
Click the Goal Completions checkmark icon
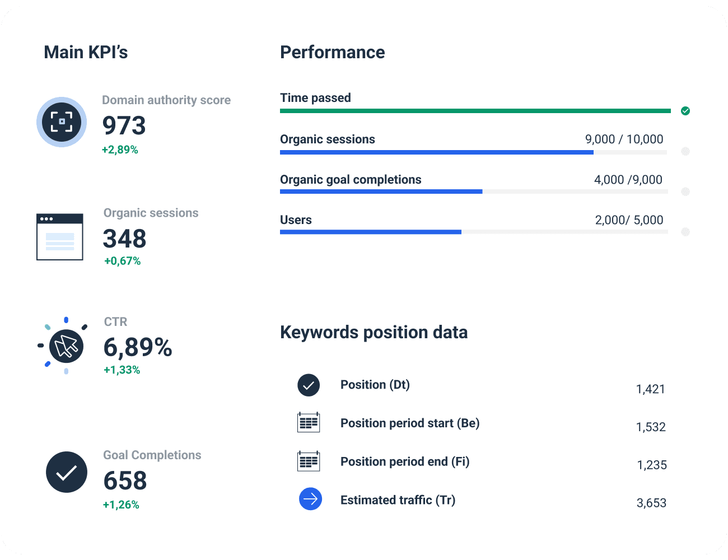pyautogui.click(x=67, y=472)
